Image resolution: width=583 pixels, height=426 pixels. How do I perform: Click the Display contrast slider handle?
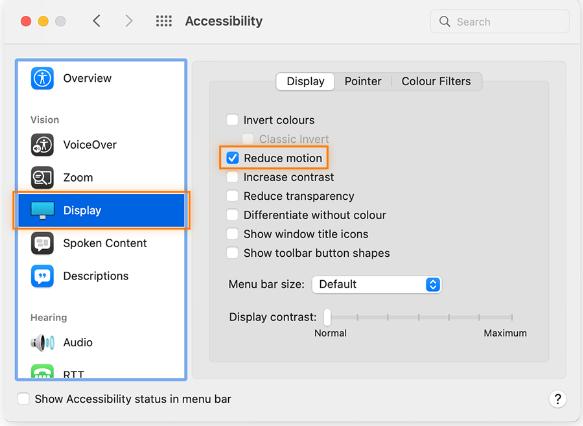(x=327, y=317)
